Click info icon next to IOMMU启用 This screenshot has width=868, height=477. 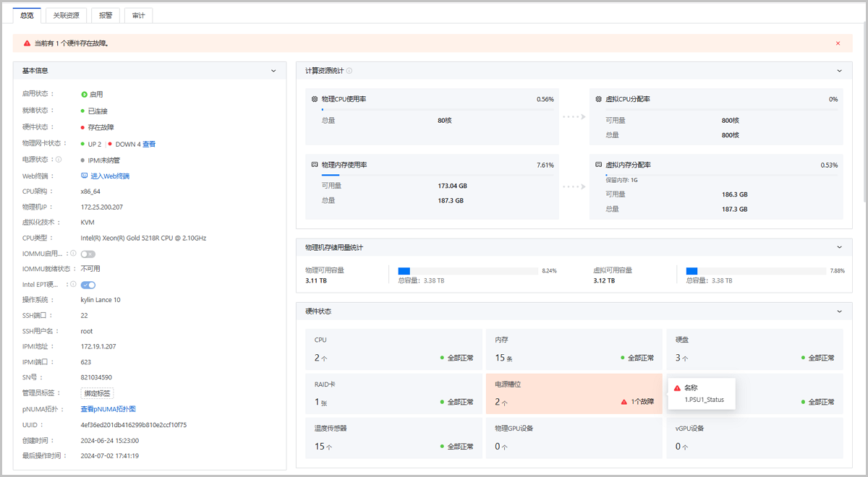[73, 254]
